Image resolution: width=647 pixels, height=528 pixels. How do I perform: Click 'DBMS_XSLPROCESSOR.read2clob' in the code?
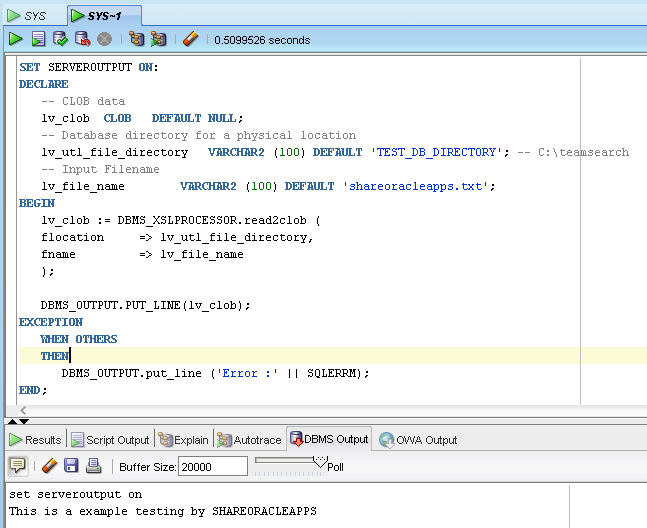click(212, 220)
